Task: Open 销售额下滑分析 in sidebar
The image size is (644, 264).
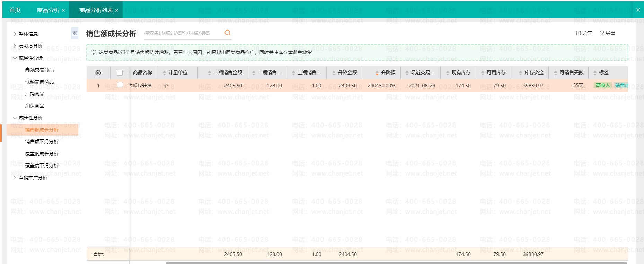Action: [x=42, y=142]
